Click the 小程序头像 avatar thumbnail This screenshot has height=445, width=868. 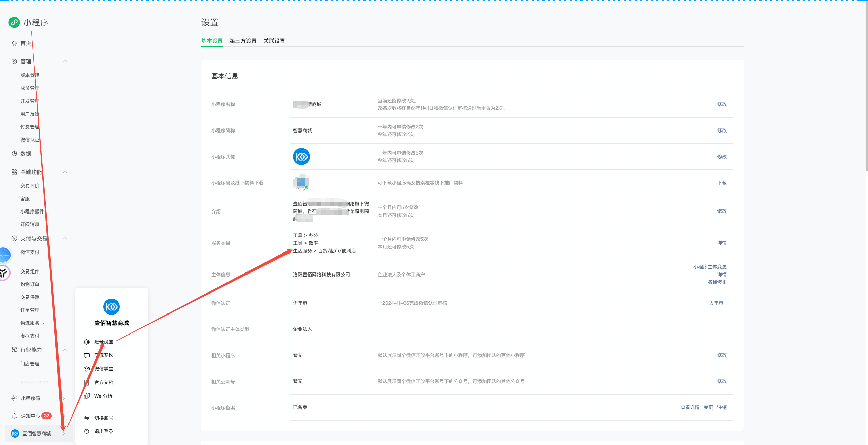[x=301, y=157]
